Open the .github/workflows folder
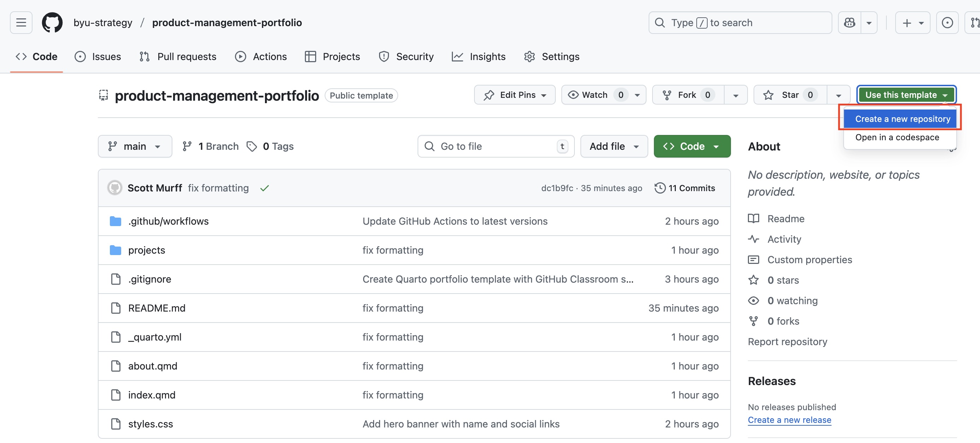Viewport: 980px width, 443px height. coord(168,221)
